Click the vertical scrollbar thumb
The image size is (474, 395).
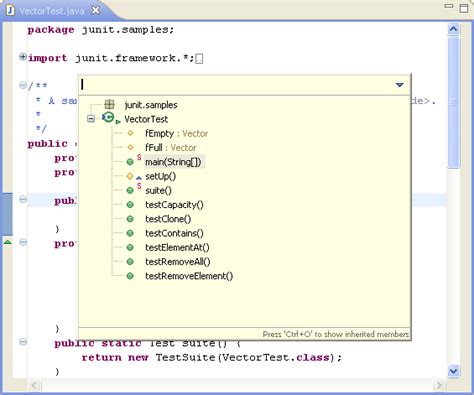pyautogui.click(x=454, y=102)
